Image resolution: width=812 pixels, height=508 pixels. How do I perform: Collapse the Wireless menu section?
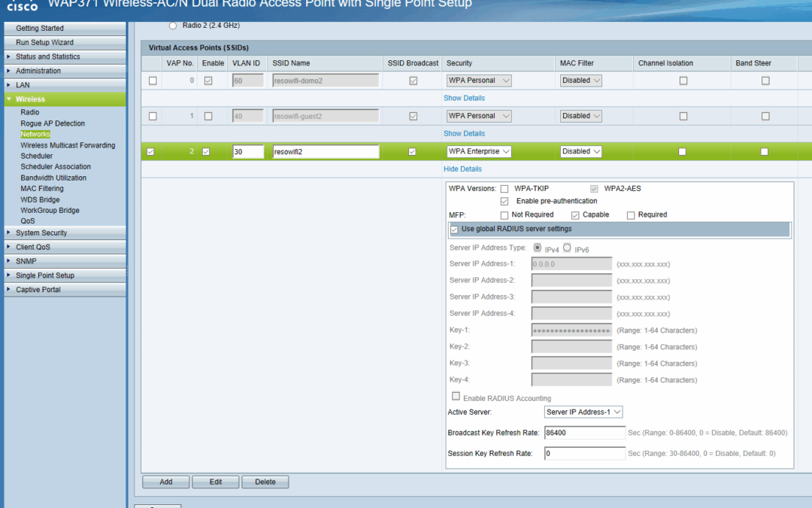[65, 99]
